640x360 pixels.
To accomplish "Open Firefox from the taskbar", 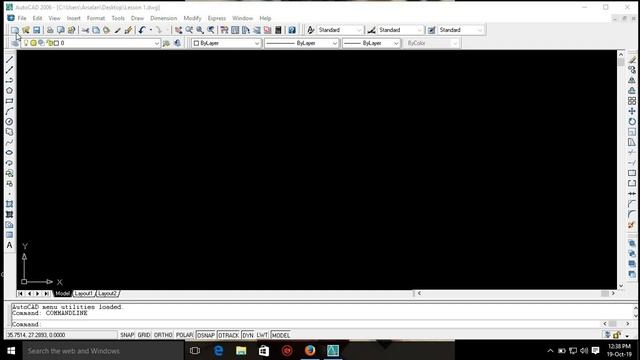I will [310, 350].
